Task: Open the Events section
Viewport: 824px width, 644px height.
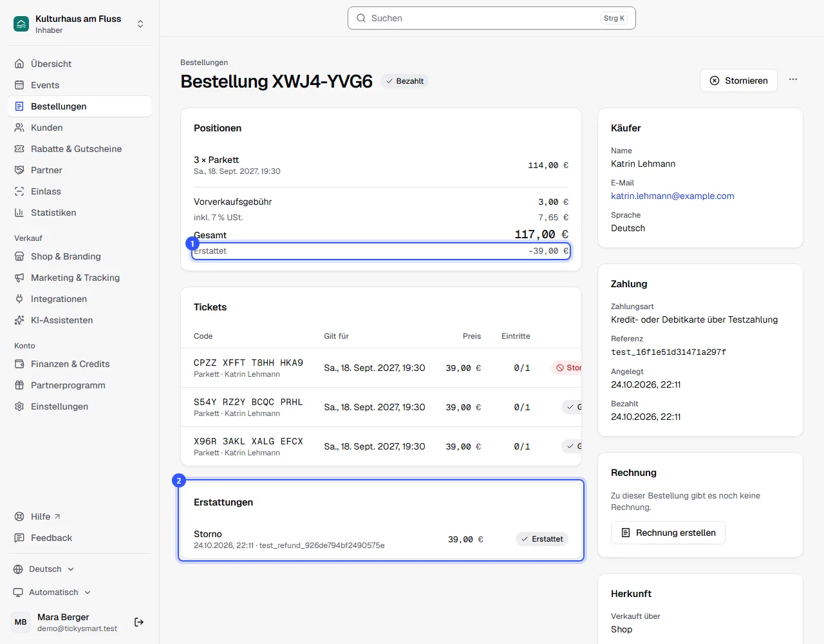Action: [x=79, y=85]
